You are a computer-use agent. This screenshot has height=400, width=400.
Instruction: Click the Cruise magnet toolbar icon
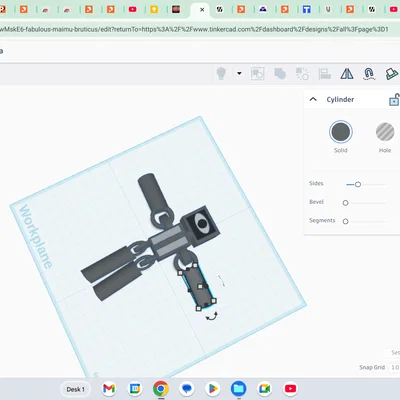[x=369, y=74]
